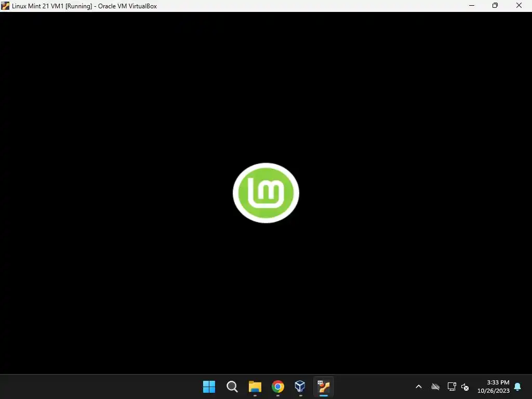Open taskbar Search
This screenshot has width=532, height=399.
pos(232,387)
